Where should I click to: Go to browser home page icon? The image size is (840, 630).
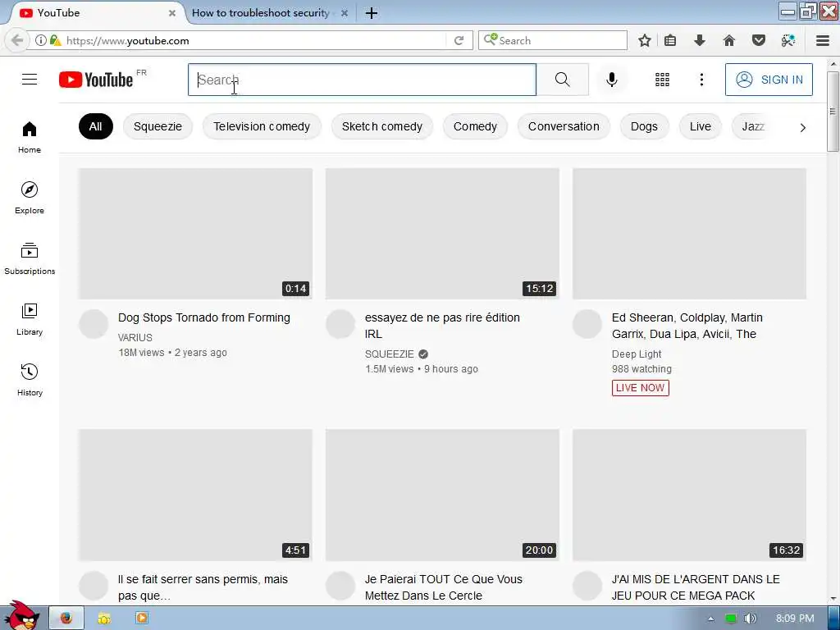click(x=728, y=40)
